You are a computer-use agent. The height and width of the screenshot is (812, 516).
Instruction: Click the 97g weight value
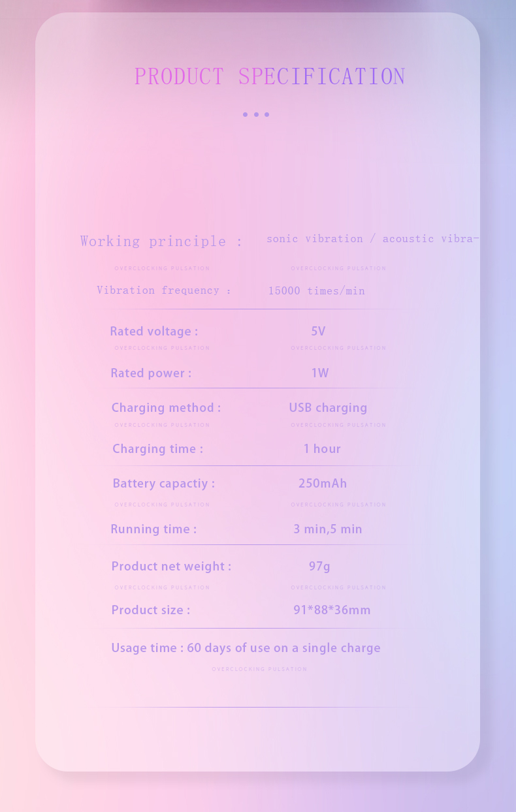(319, 567)
